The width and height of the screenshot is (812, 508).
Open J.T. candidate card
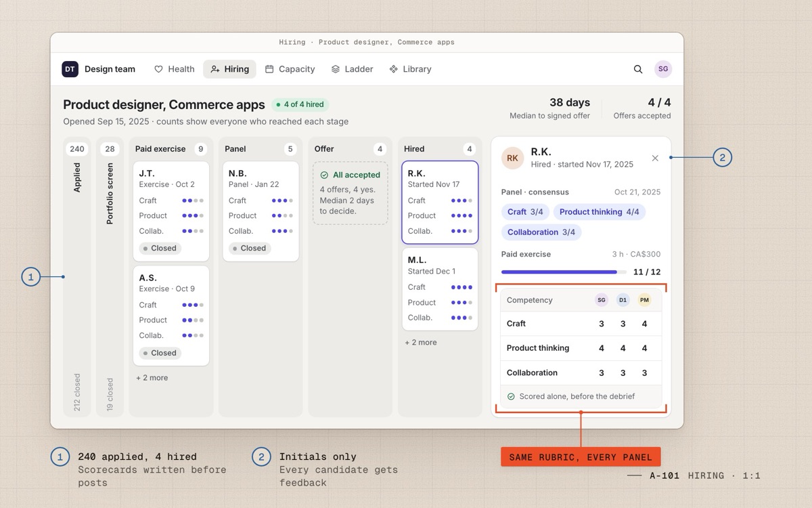tap(171, 211)
